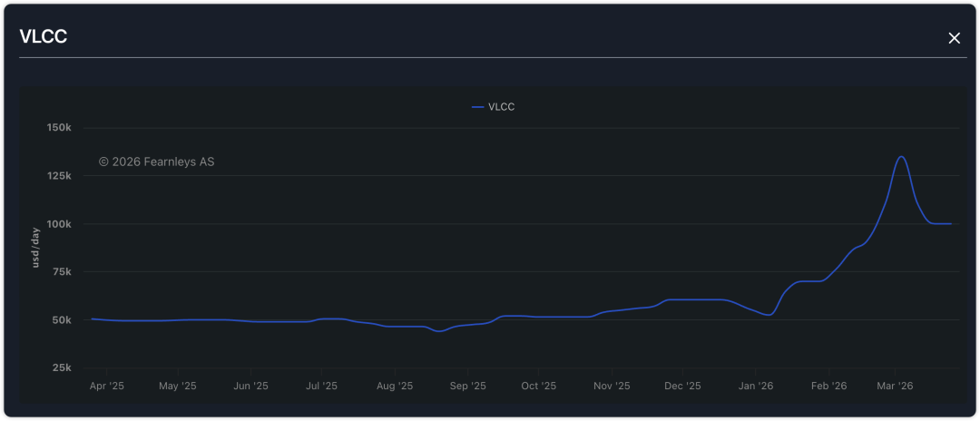Click the peak of the VLCC line
This screenshot has height=421, width=980.
tap(900, 156)
